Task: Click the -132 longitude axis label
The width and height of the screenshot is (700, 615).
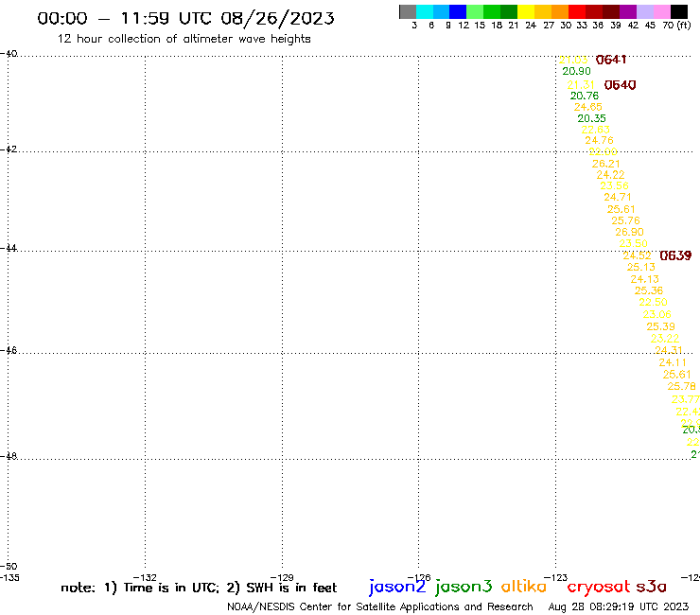Action: pyautogui.click(x=145, y=577)
